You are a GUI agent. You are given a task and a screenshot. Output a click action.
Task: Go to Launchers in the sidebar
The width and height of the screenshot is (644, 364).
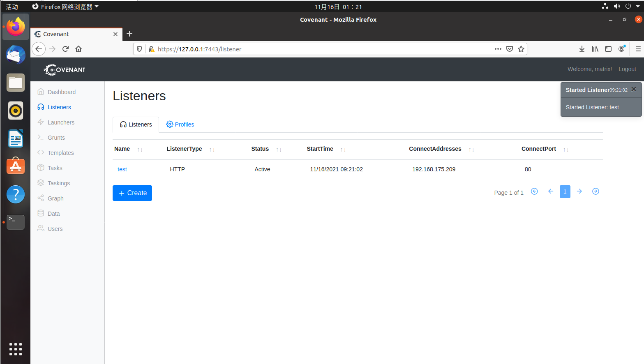click(x=61, y=122)
